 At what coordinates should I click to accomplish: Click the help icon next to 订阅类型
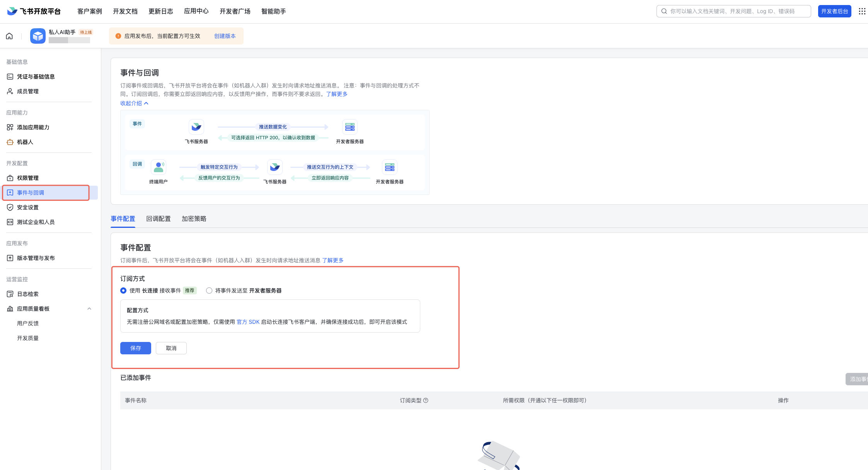(x=426, y=400)
